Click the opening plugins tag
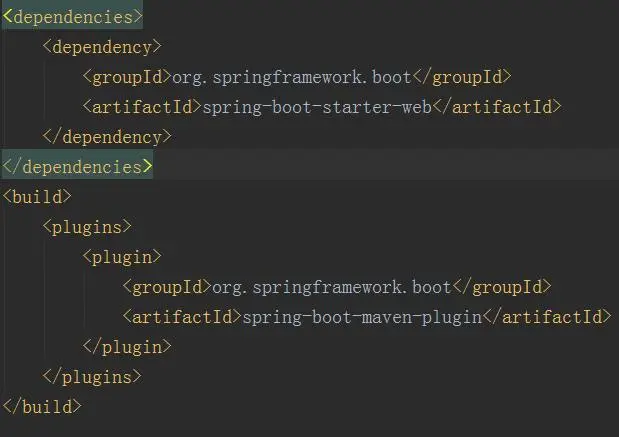 pyautogui.click(x=87, y=227)
